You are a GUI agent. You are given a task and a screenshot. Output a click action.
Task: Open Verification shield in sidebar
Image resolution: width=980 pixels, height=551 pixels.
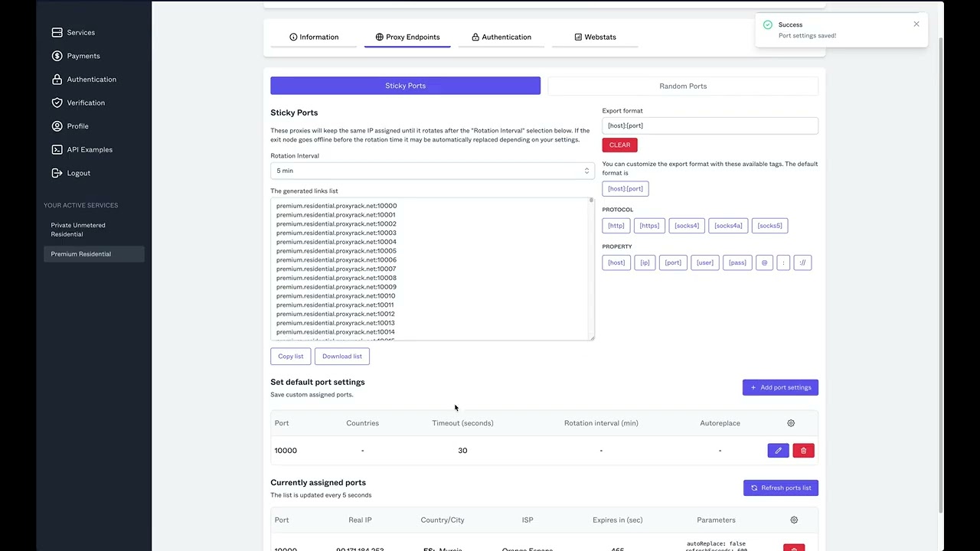coord(78,103)
